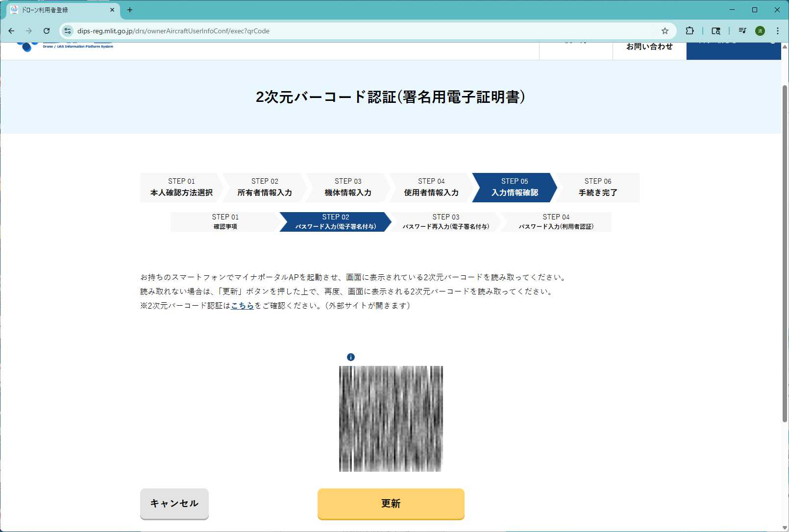Minimize the browser window
The width and height of the screenshot is (789, 532).
pos(732,10)
